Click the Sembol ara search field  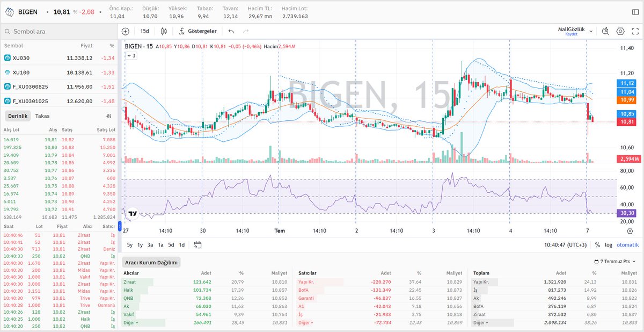point(59,31)
